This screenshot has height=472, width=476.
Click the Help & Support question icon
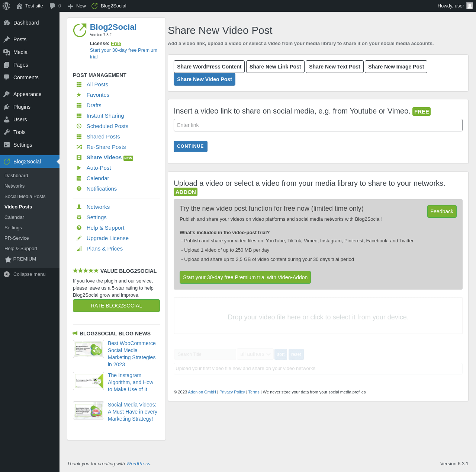79,228
